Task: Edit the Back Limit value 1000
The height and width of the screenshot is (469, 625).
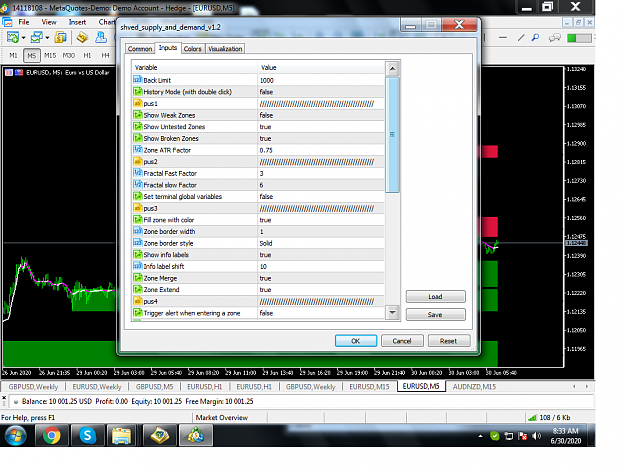Action: pyautogui.click(x=321, y=80)
